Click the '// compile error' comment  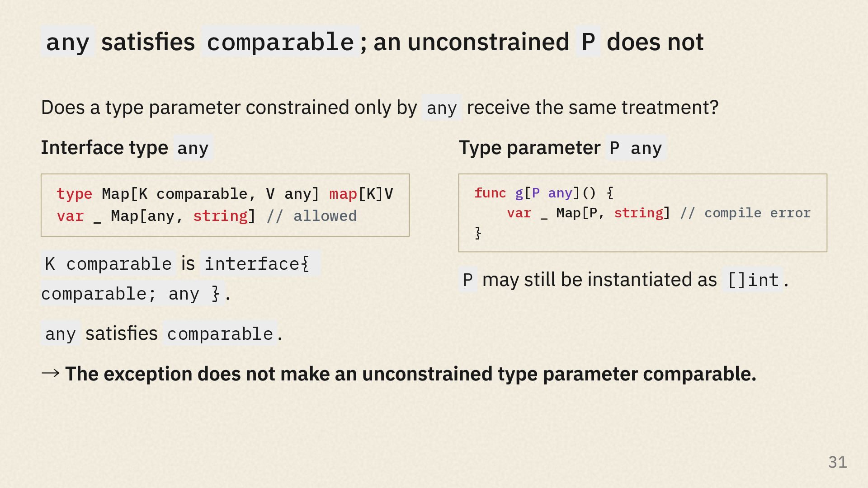tap(745, 213)
